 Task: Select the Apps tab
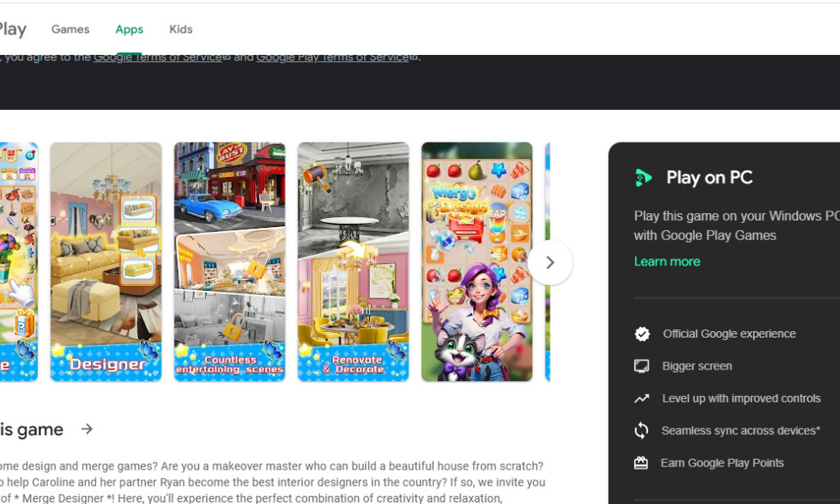coord(129,29)
